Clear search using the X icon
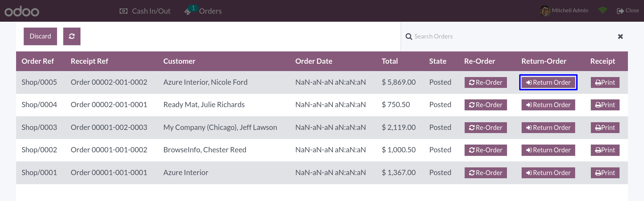The height and width of the screenshot is (201, 644). coord(620,36)
